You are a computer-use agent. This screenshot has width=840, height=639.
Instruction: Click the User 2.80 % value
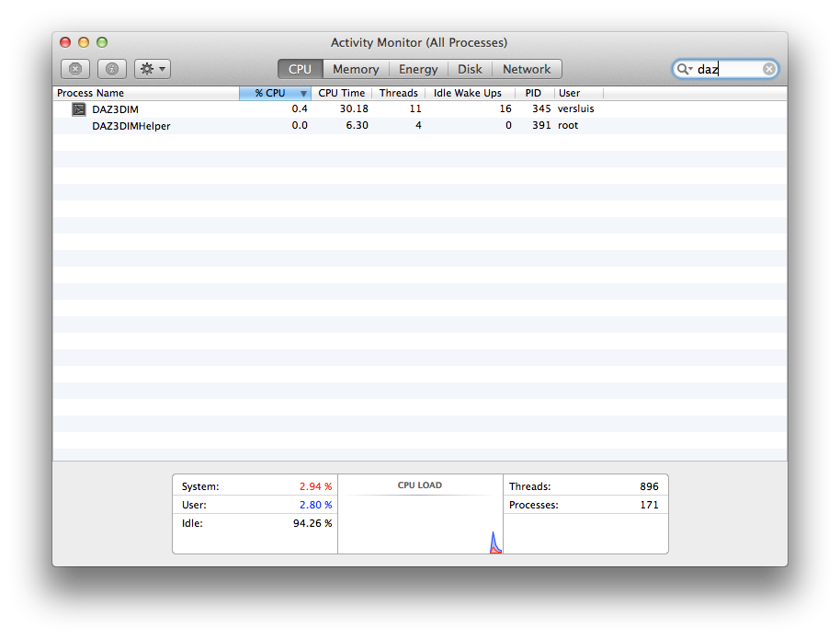click(x=315, y=505)
